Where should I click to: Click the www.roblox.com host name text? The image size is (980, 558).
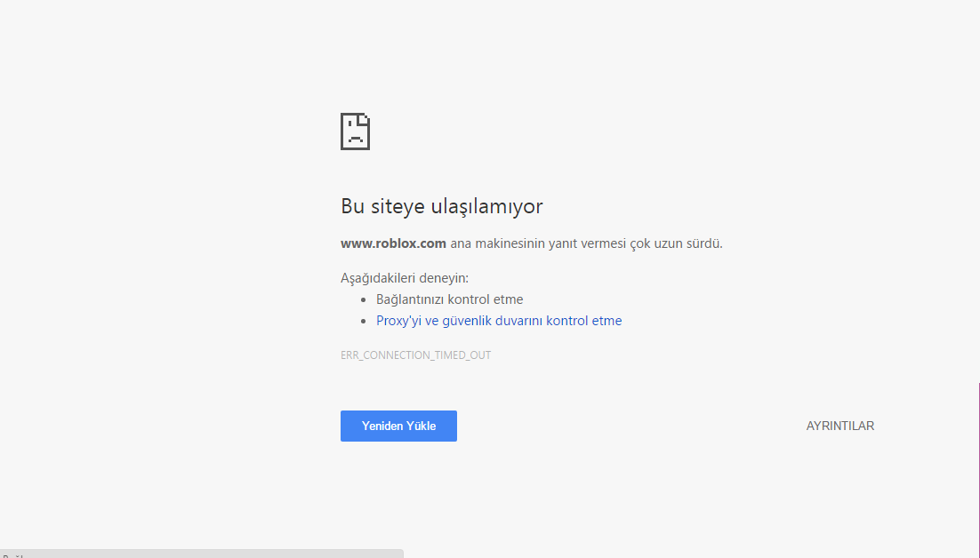tap(393, 243)
